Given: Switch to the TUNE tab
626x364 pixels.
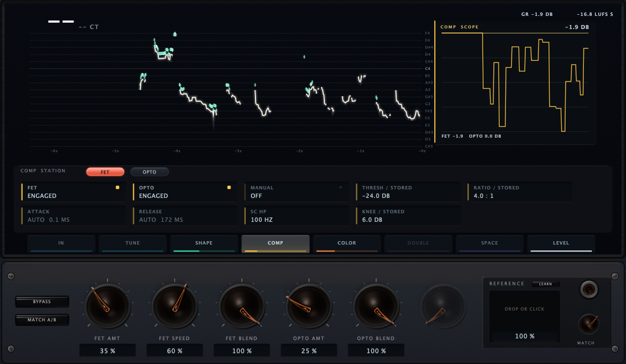Looking at the screenshot, I should pos(133,244).
